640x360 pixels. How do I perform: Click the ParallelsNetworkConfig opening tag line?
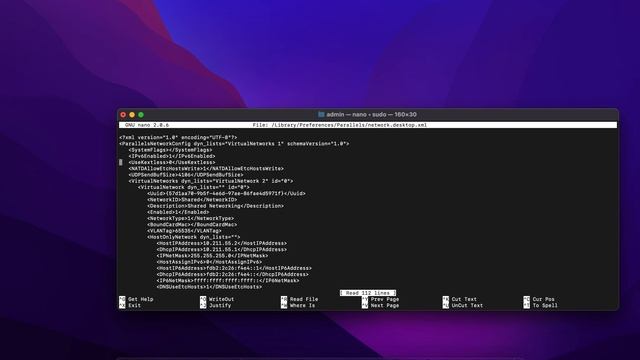point(234,144)
